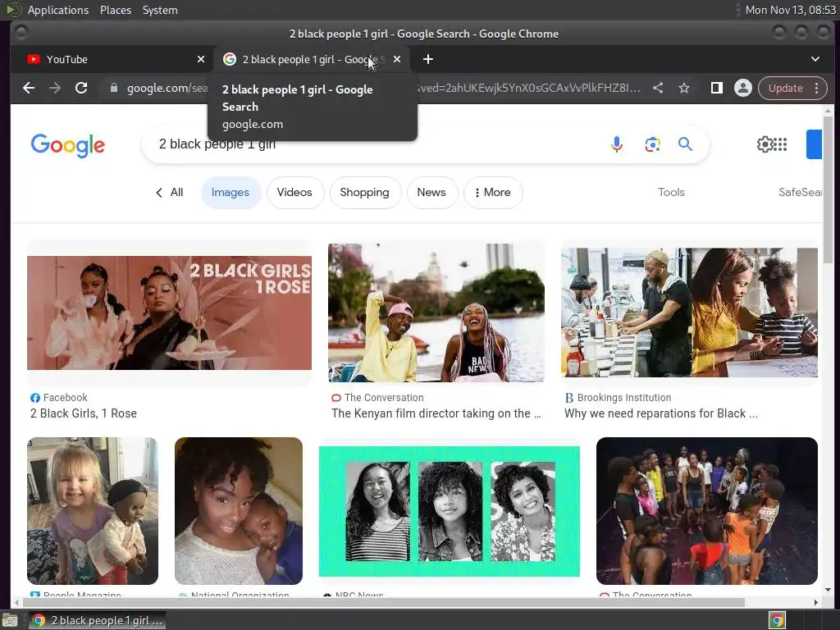
Task: Open the Tools search options
Action: coord(671,192)
